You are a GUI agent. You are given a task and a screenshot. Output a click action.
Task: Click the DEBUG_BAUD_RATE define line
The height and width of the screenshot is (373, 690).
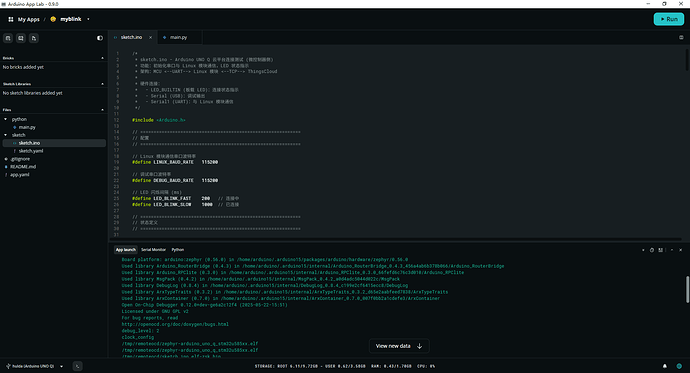tap(175, 180)
